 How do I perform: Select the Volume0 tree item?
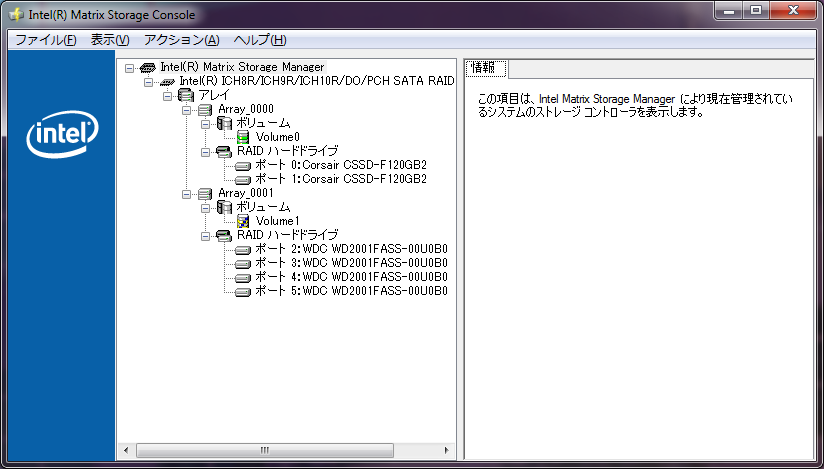[x=277, y=137]
